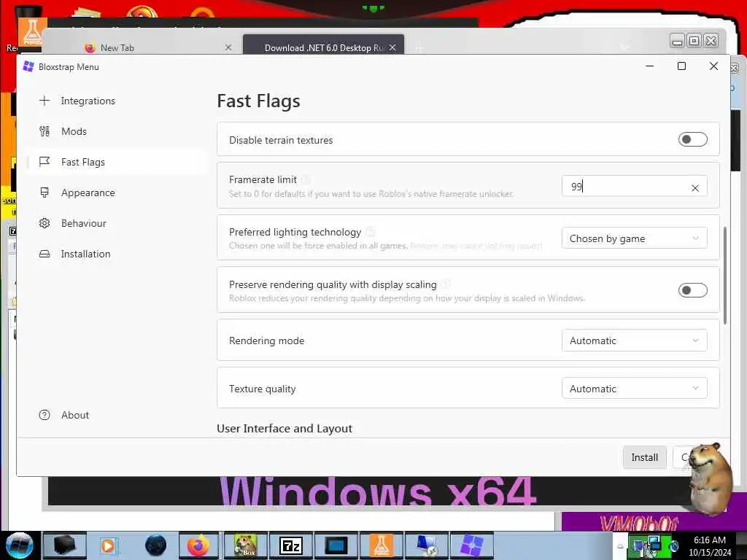This screenshot has width=747, height=560.
Task: Click the black box taskbar icon
Action: (x=65, y=545)
